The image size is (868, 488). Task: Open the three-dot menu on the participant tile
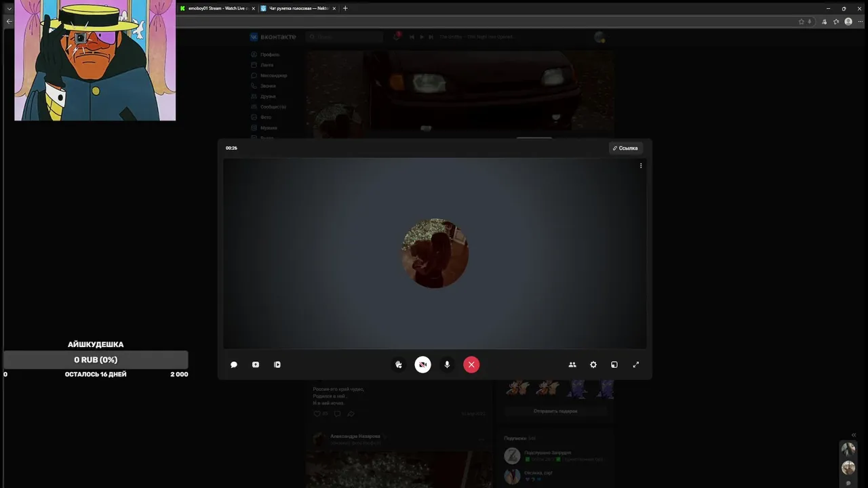(x=641, y=165)
